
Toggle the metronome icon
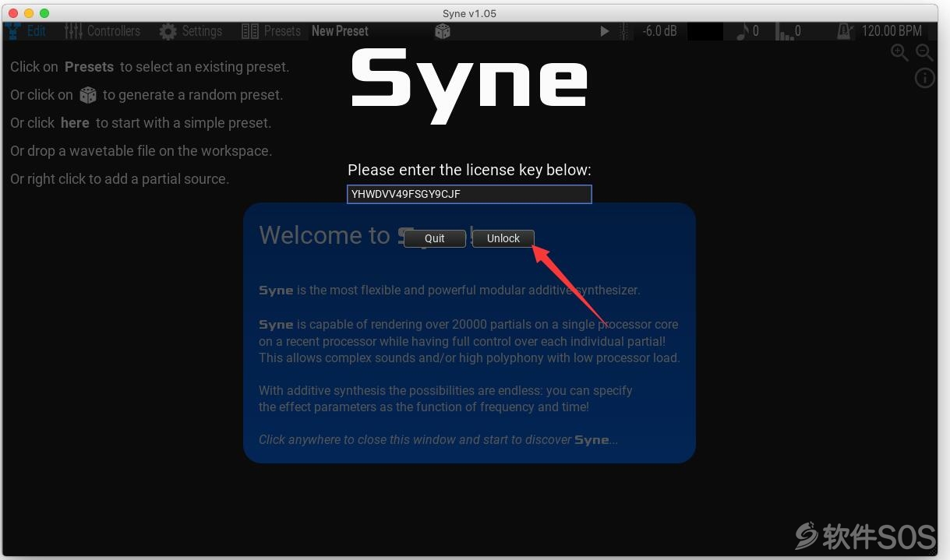(844, 31)
